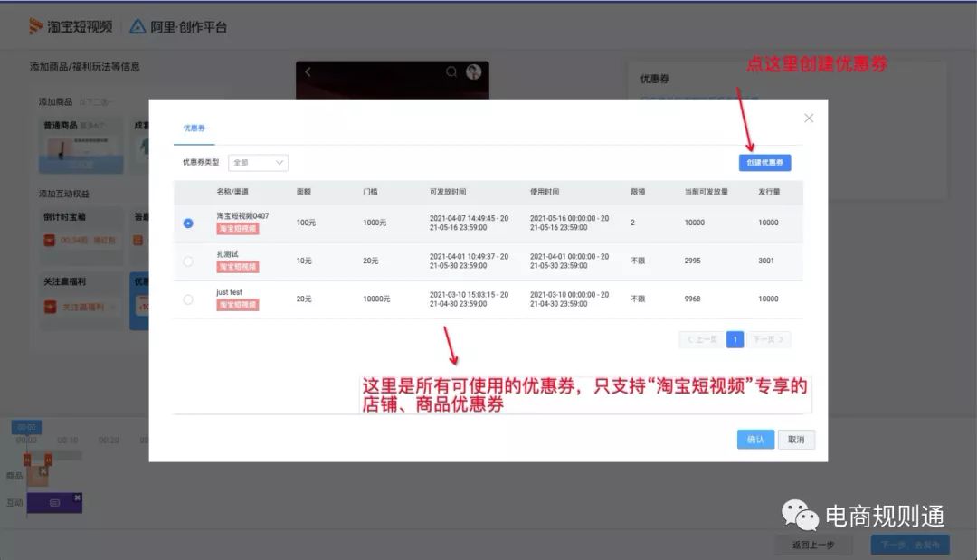Click the 下一步 button at bottom right
The width and height of the screenshot is (977, 560).
pyautogui.click(x=910, y=545)
